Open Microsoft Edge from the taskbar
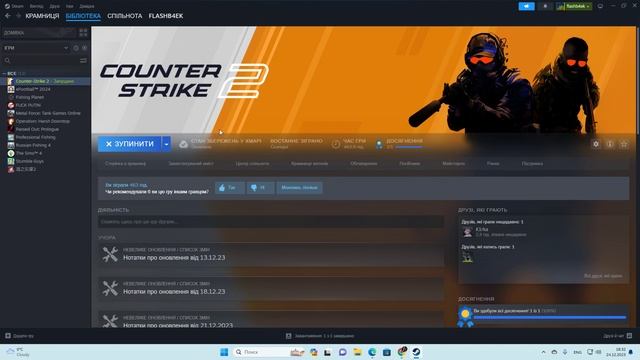The width and height of the screenshot is (640, 360). (x=372, y=352)
